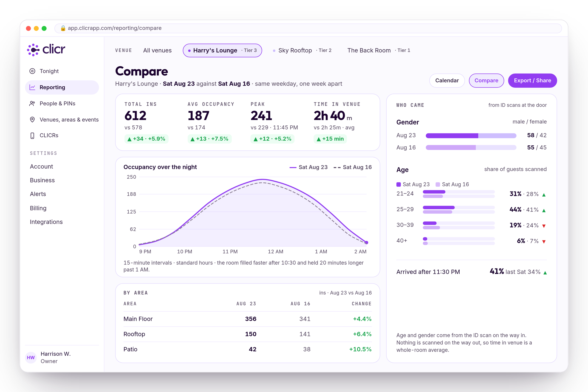Image resolution: width=588 pixels, height=392 pixels.
Task: Click Patio change value +10.5%
Action: 360,350
